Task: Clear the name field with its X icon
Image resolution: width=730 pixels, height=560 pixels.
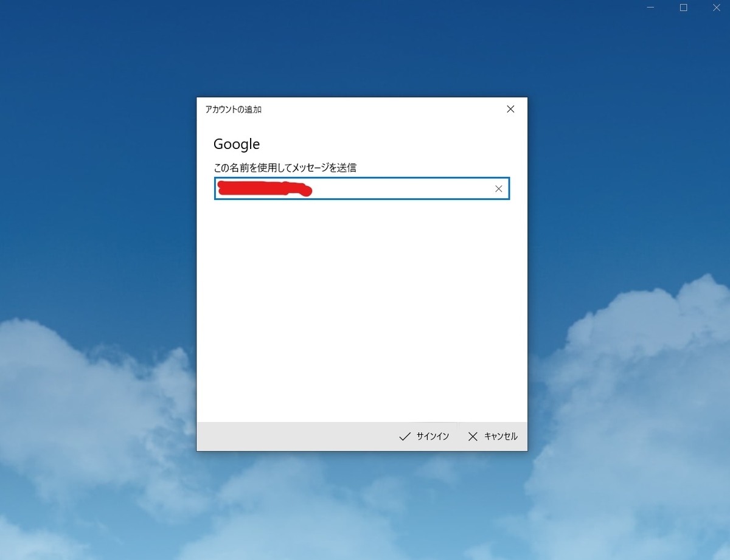Action: tap(499, 189)
